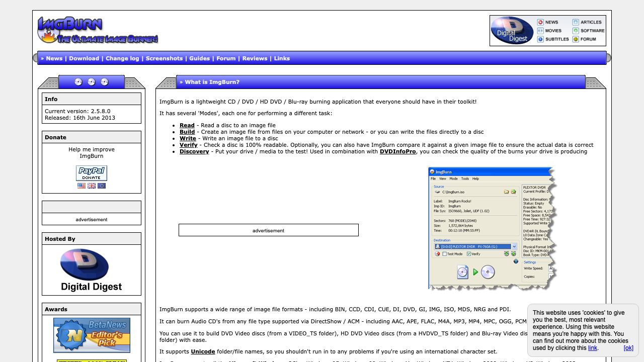
Task: Open the Unicode link
Action: [203, 351]
